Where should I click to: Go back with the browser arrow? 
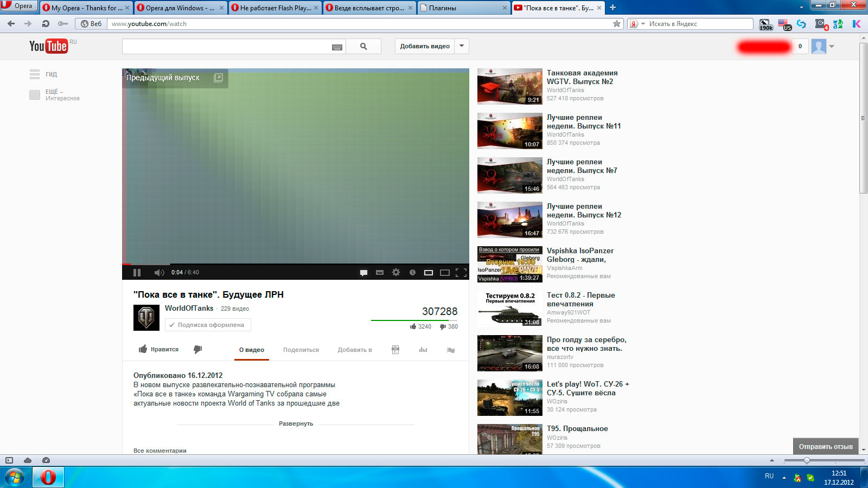(x=11, y=24)
